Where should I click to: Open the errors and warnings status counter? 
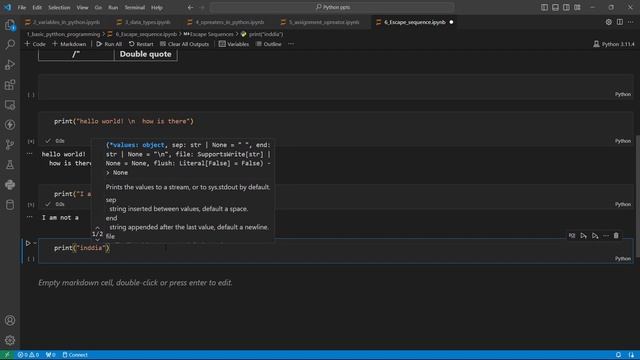[28, 355]
